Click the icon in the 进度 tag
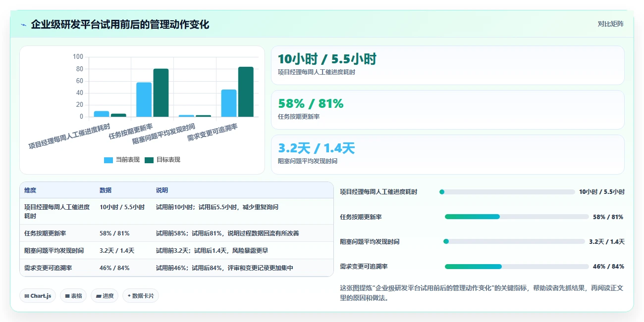644x322 pixels. point(98,296)
